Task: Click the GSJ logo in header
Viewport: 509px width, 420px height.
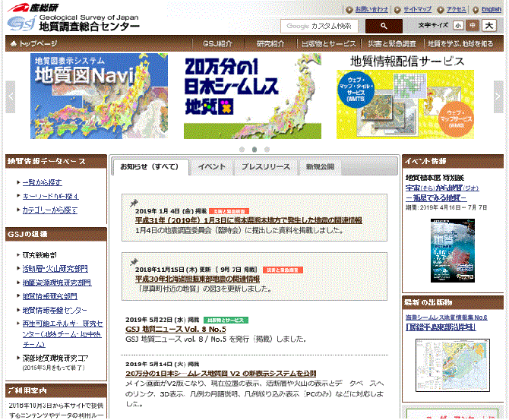Action: (22, 24)
